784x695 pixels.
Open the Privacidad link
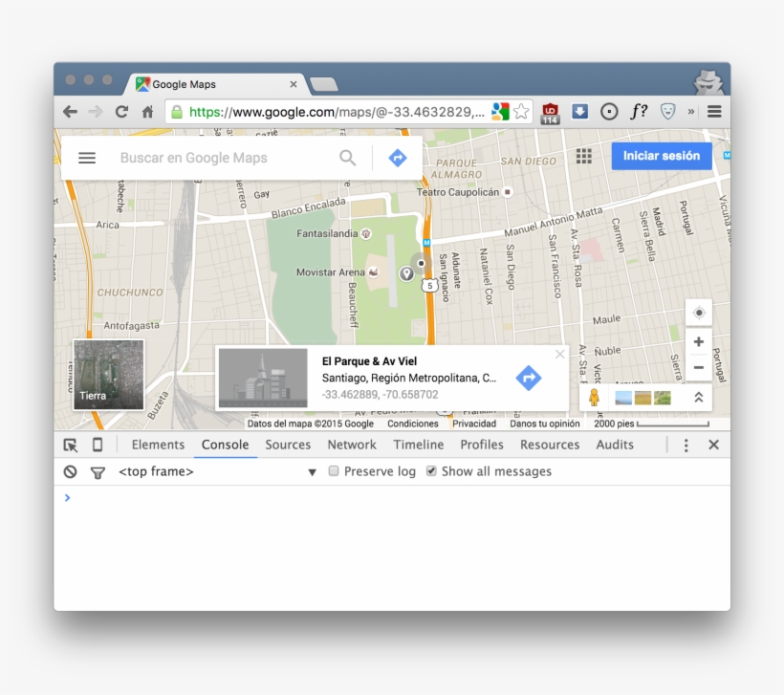(x=474, y=424)
